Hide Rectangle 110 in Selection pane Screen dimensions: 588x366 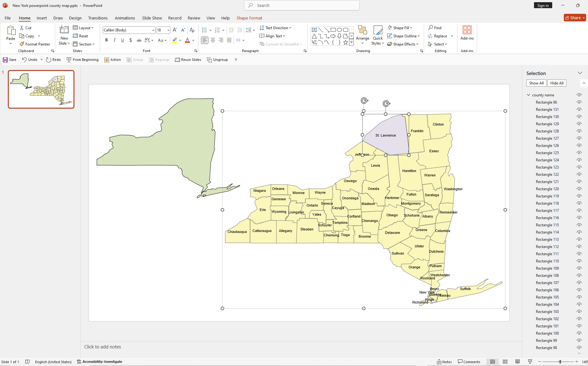[579, 261]
